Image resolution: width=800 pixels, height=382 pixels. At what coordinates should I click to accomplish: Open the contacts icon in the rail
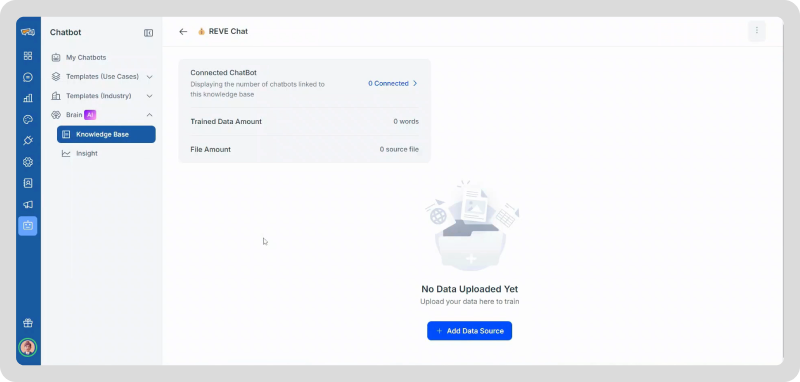tap(28, 183)
